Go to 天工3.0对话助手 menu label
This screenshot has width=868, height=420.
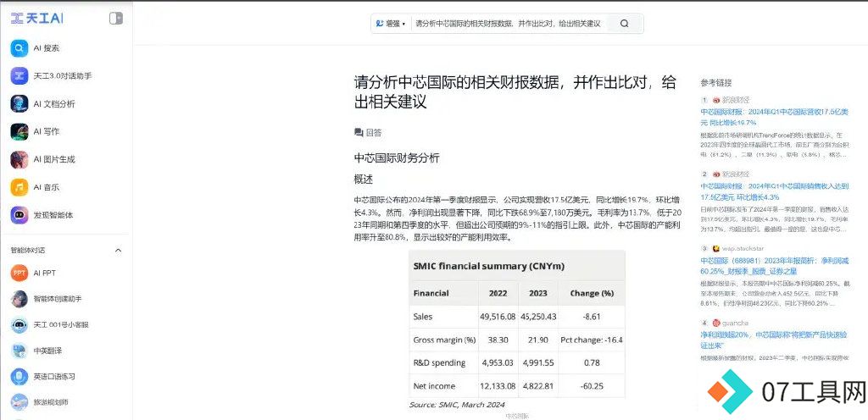pos(63,75)
